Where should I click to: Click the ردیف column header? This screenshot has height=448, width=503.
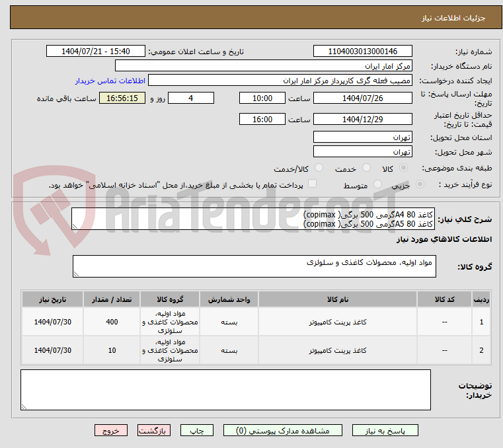[481, 299]
